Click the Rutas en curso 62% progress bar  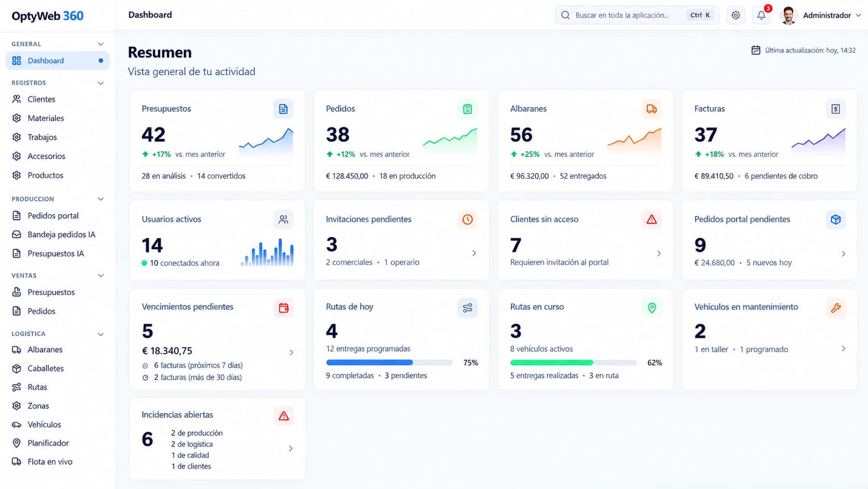(574, 363)
